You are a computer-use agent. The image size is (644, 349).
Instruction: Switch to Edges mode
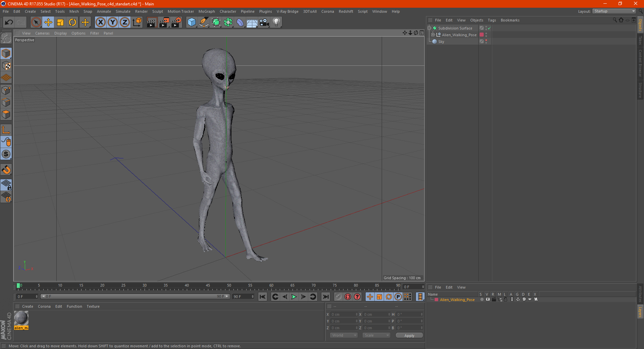point(6,102)
